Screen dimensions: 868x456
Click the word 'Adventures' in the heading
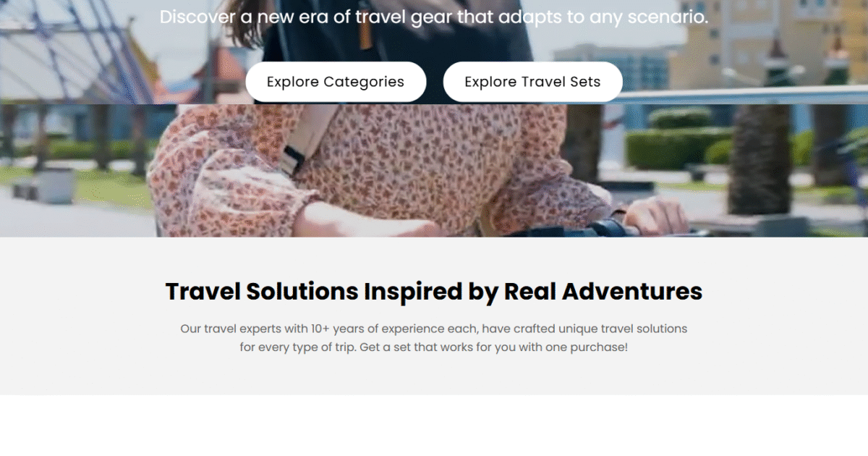(x=632, y=291)
